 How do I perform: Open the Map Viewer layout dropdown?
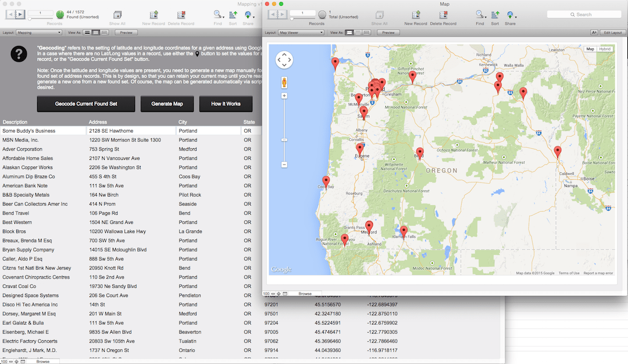click(301, 33)
